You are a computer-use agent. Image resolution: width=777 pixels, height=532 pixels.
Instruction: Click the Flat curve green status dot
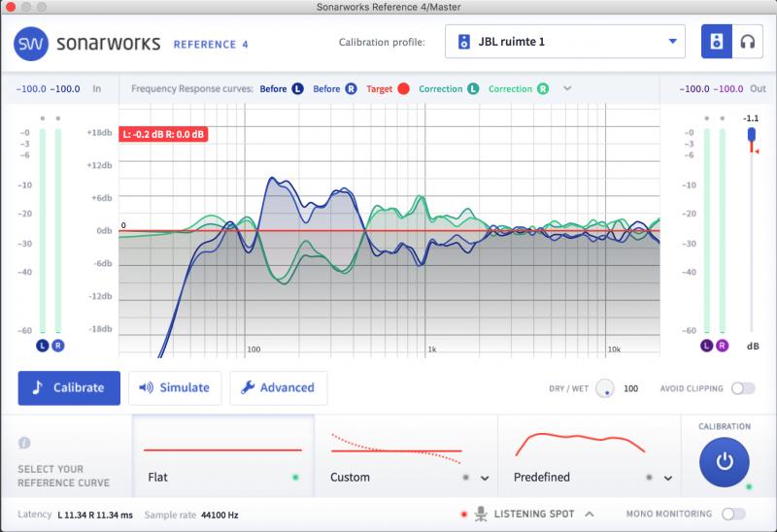[295, 478]
